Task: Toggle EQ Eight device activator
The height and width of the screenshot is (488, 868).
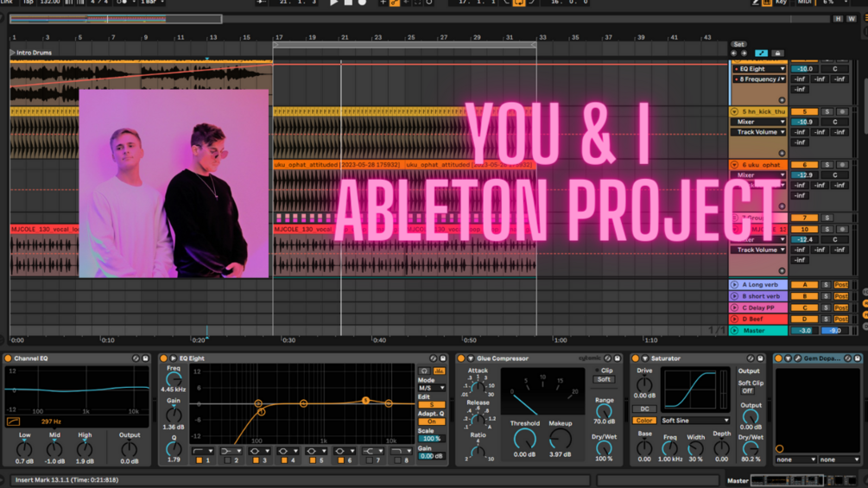Action: (x=164, y=358)
